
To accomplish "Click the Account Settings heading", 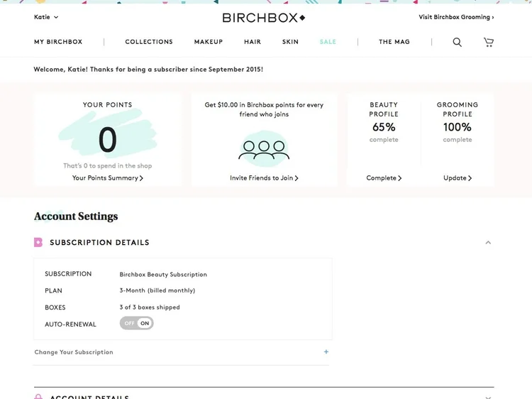I will click(x=76, y=217).
